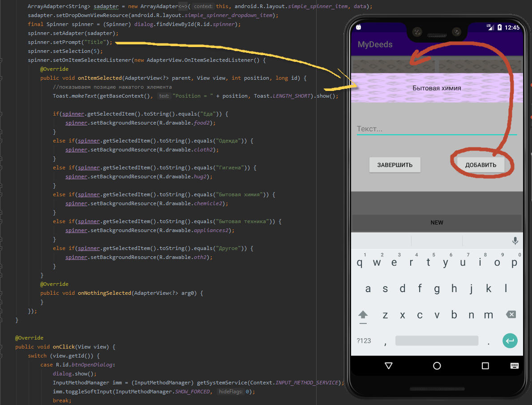Open the Бытовая химия spinner
Viewport: 532px width, 405px height.
coord(437,88)
